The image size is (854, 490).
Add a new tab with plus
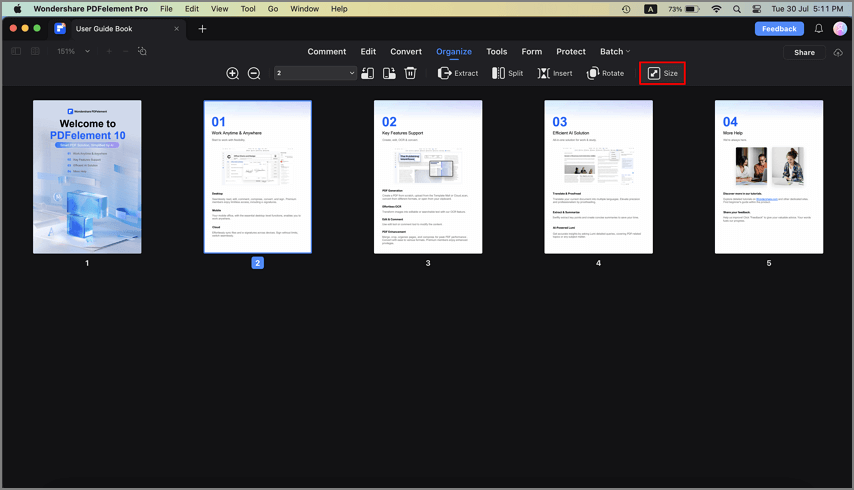(202, 29)
